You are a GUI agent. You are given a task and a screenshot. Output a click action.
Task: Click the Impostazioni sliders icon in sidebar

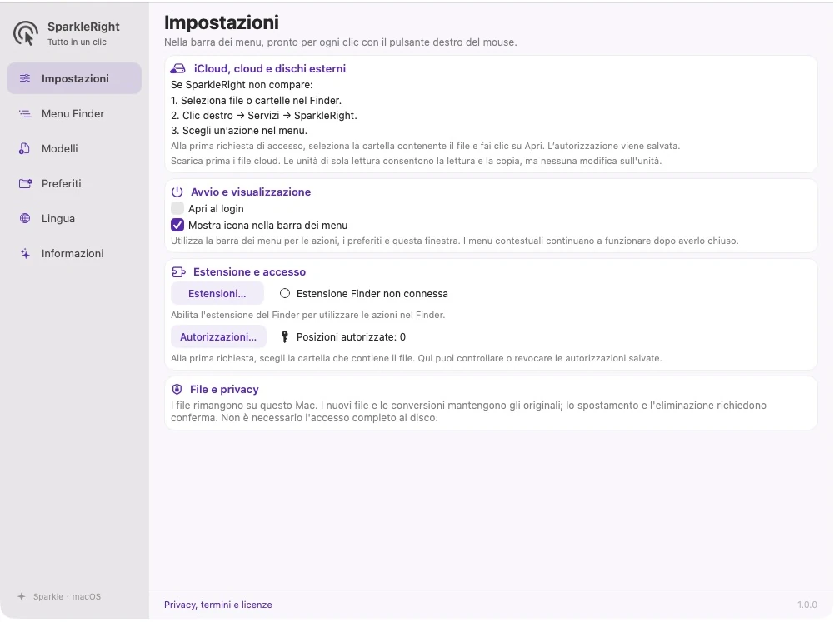[x=25, y=78]
